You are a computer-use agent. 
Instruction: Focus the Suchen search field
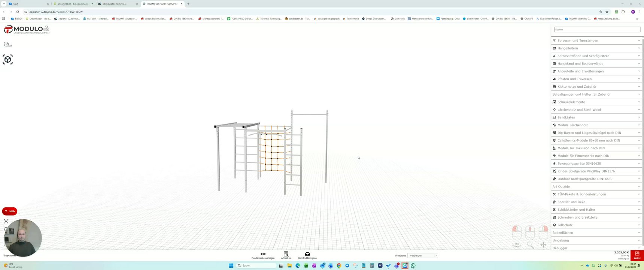tap(597, 29)
